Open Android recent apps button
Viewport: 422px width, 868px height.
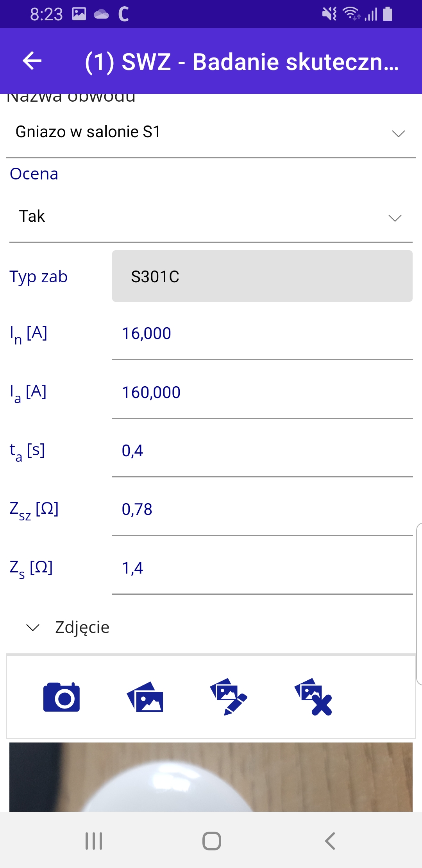[x=94, y=841]
